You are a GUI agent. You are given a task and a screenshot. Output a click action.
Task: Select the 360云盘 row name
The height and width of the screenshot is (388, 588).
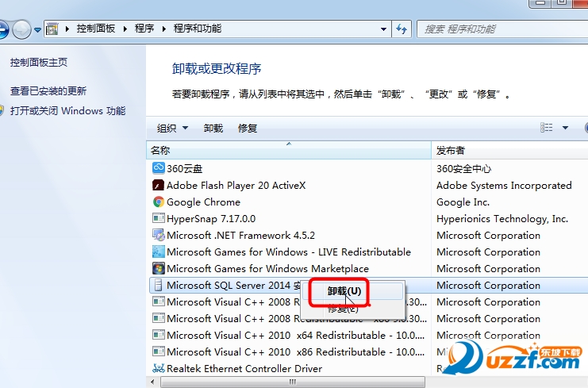(x=185, y=169)
